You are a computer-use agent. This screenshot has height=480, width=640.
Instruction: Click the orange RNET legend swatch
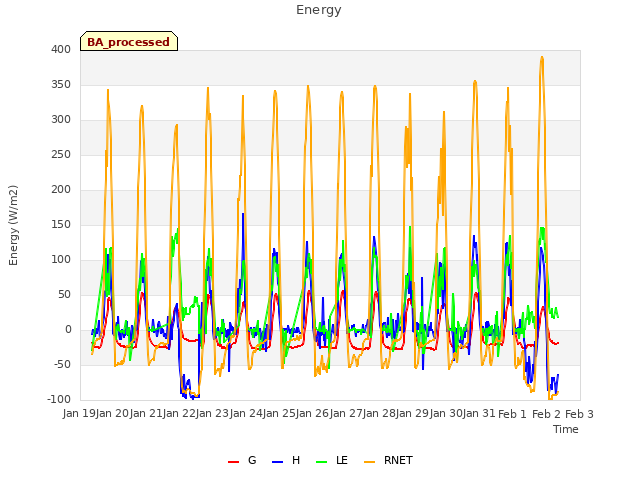369,462
